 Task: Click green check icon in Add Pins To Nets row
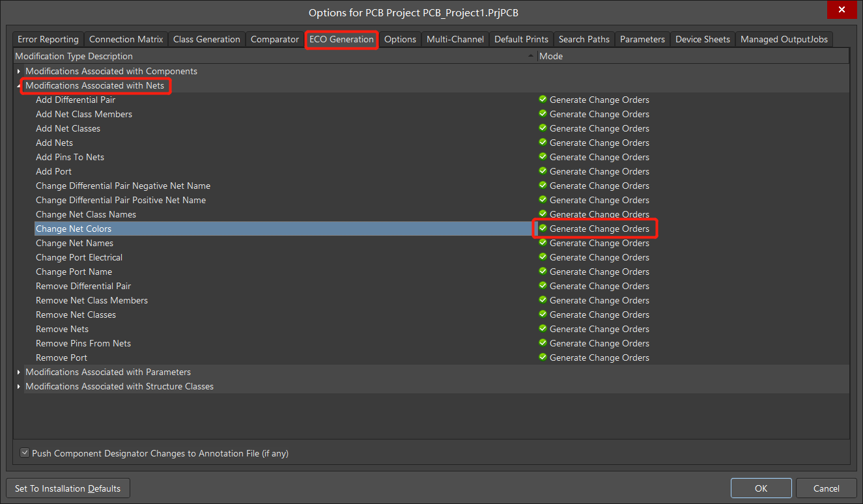coord(543,157)
